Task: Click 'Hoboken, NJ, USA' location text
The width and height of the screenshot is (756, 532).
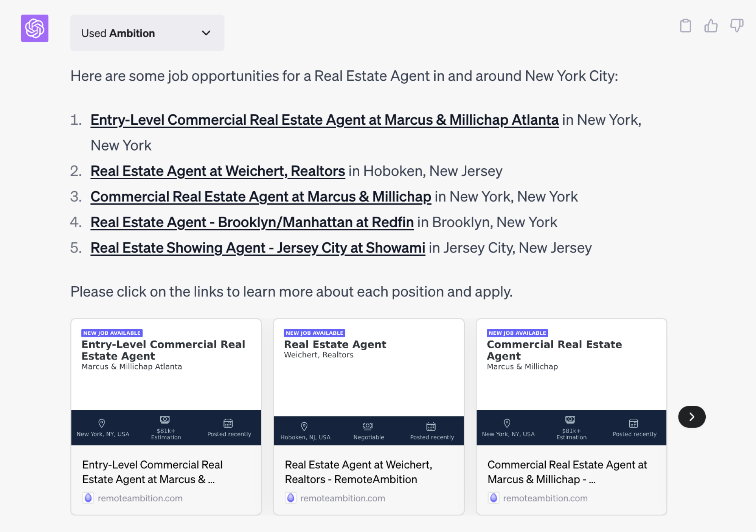Action: [x=306, y=437]
